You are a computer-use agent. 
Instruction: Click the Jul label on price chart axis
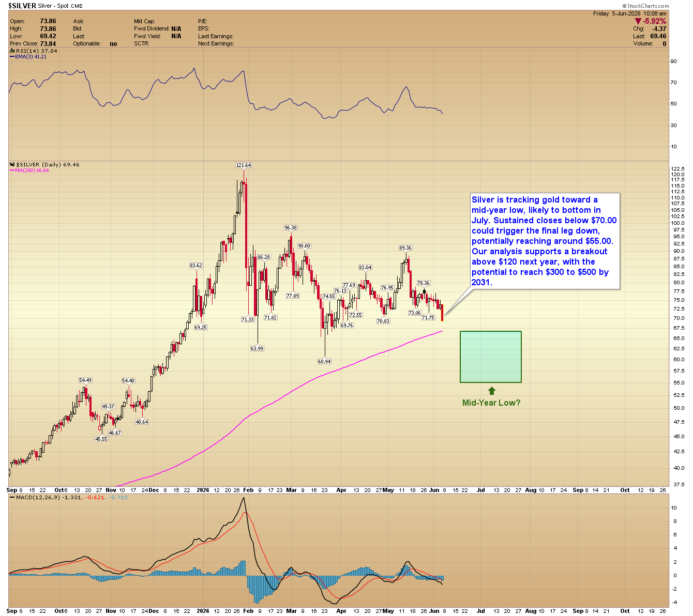481,490
